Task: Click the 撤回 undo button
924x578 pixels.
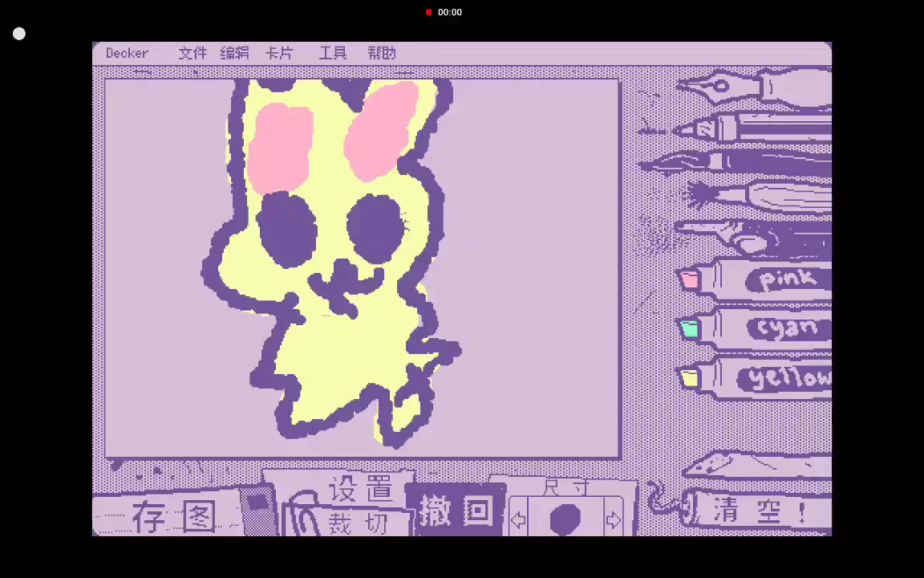Action: [455, 511]
